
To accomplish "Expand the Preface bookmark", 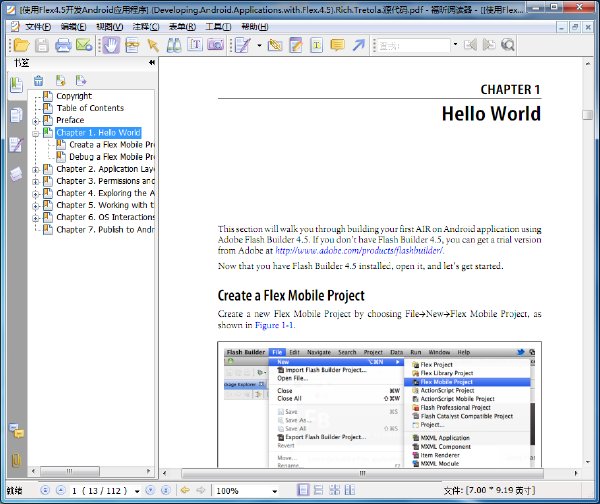I will click(x=36, y=121).
